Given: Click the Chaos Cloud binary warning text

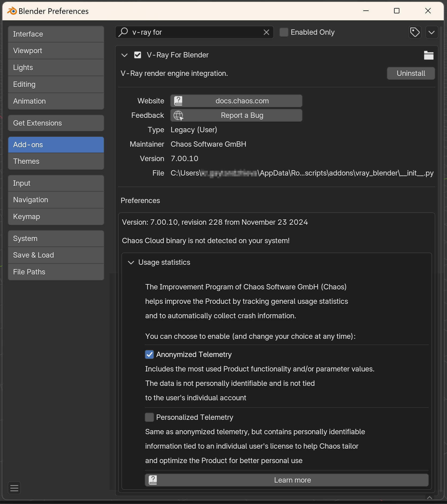Looking at the screenshot, I should [x=206, y=241].
